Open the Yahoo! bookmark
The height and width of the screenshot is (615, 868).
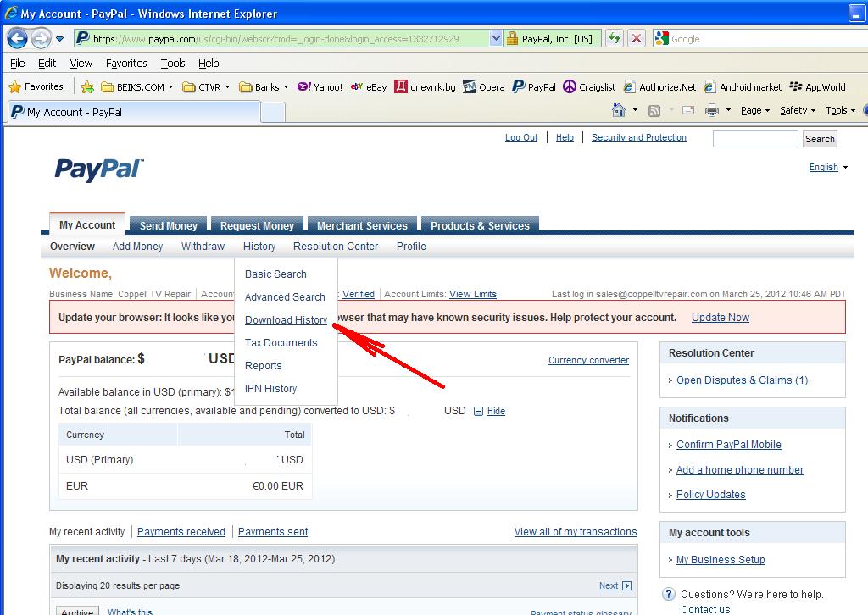pos(320,87)
